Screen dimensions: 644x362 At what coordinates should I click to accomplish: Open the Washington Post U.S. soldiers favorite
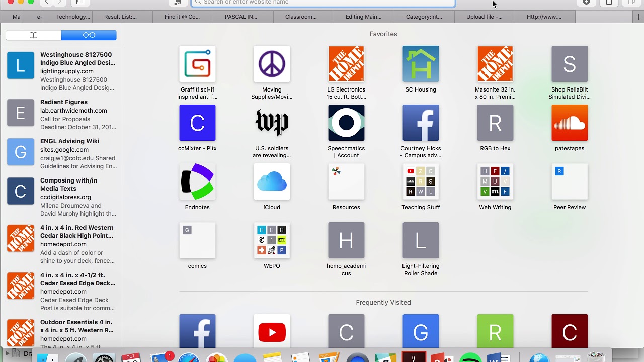click(x=272, y=123)
